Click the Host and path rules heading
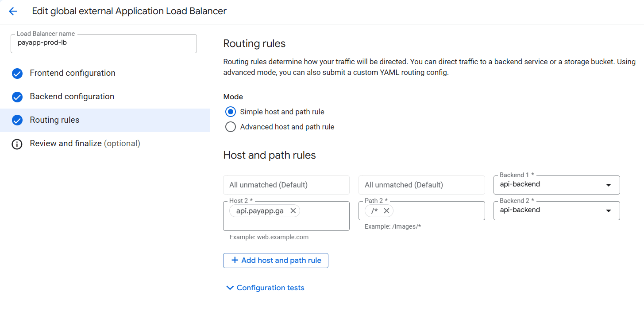This screenshot has width=644, height=335. pyautogui.click(x=270, y=155)
